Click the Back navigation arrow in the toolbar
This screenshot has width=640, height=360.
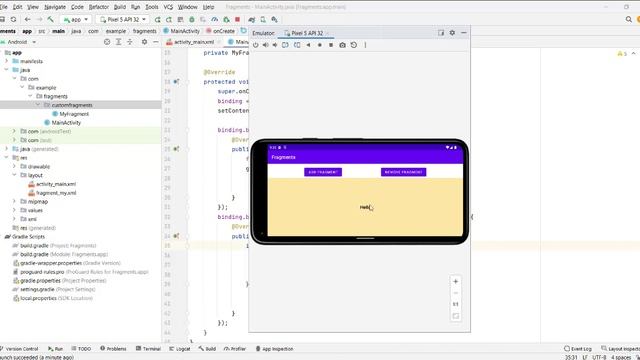pos(28,19)
